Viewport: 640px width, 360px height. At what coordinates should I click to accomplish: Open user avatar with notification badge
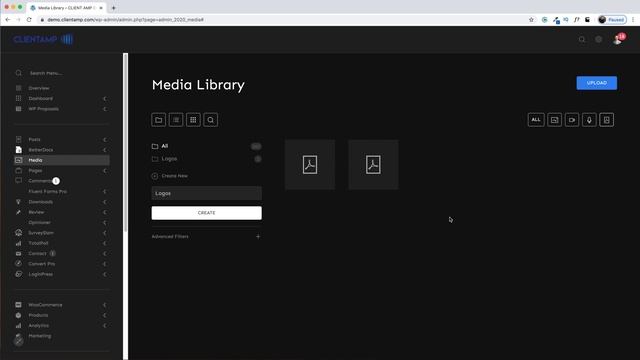coord(618,40)
